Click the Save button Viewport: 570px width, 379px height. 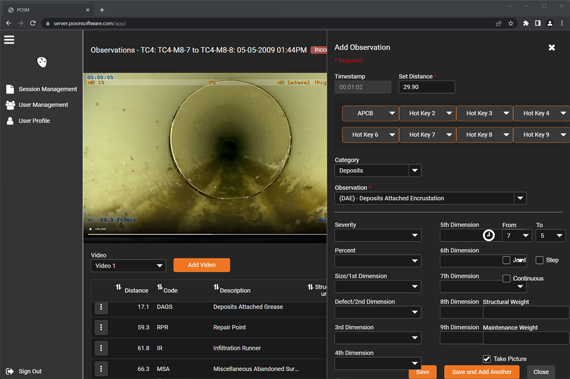coord(422,372)
